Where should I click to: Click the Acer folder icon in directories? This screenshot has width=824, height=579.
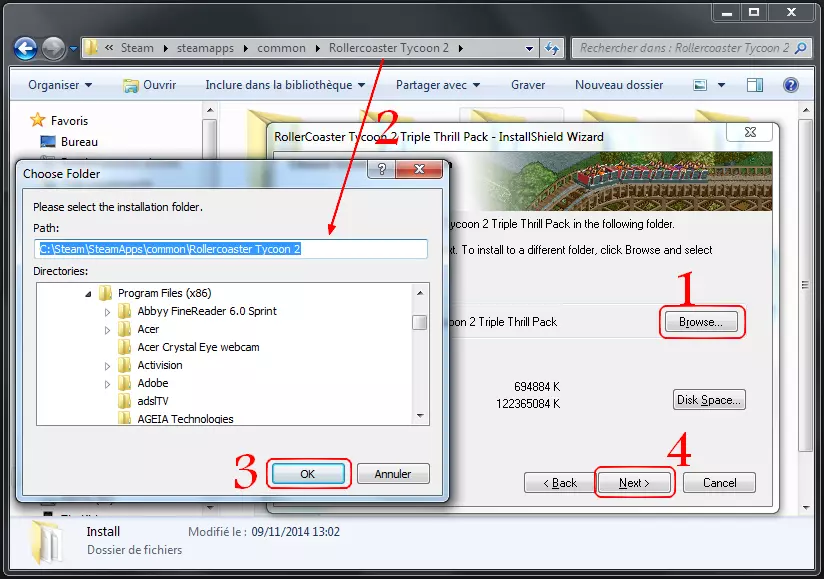click(x=124, y=329)
